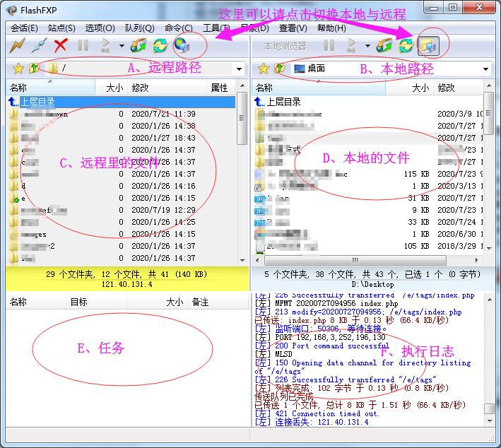Open the 队列(Q) menu
This screenshot has width=501, height=448.
[140, 28]
